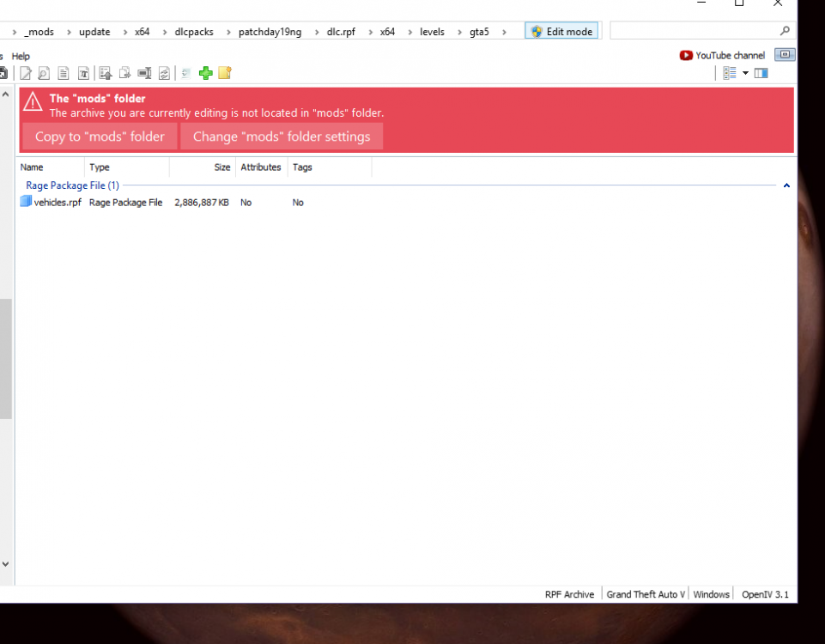Viewport: 825px width, 644px height.
Task: Click the View file magnifier icon
Action: (44, 73)
